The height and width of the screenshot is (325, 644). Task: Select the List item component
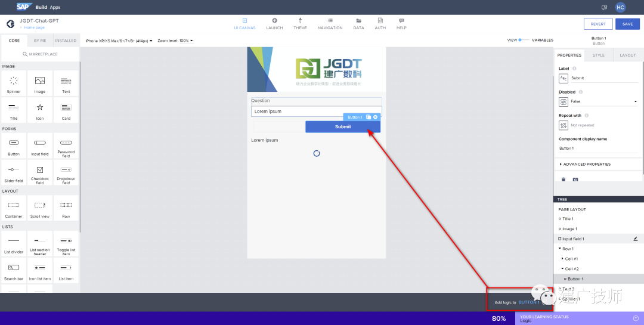point(66,270)
